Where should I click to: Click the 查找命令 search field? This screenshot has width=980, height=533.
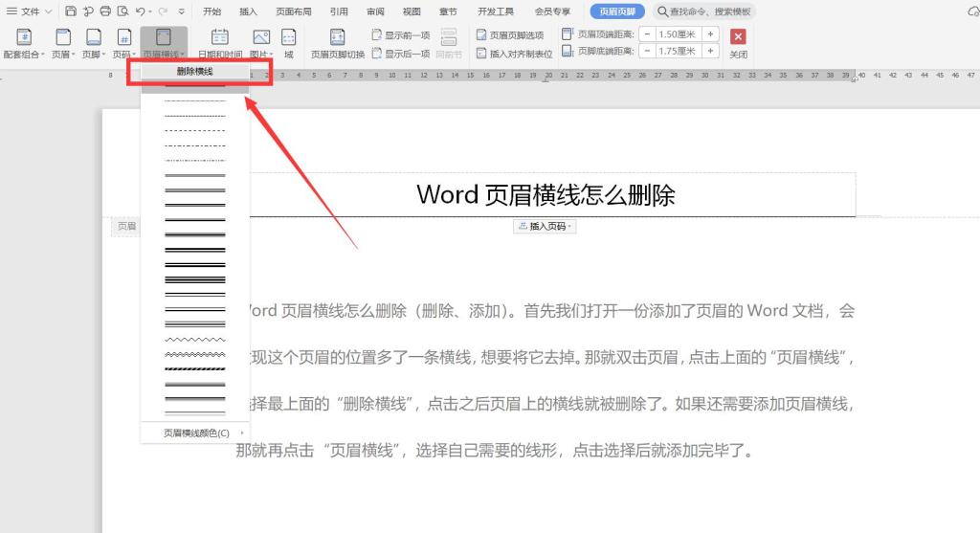(705, 11)
